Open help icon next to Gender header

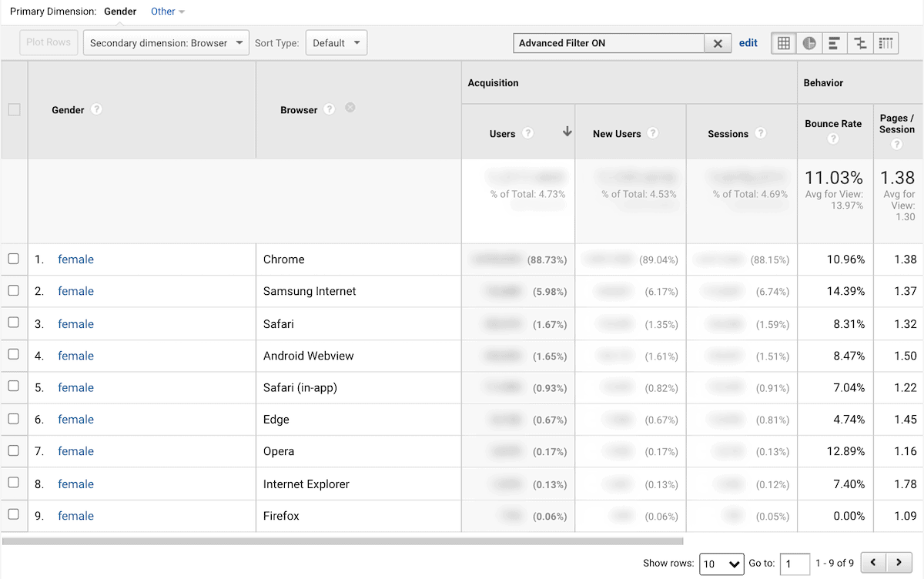click(96, 109)
